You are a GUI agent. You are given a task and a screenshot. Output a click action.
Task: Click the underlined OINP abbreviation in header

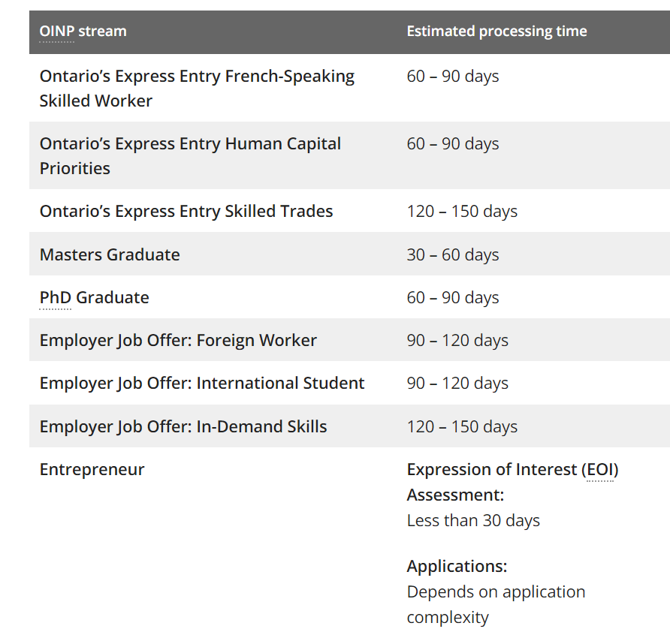[56, 32]
